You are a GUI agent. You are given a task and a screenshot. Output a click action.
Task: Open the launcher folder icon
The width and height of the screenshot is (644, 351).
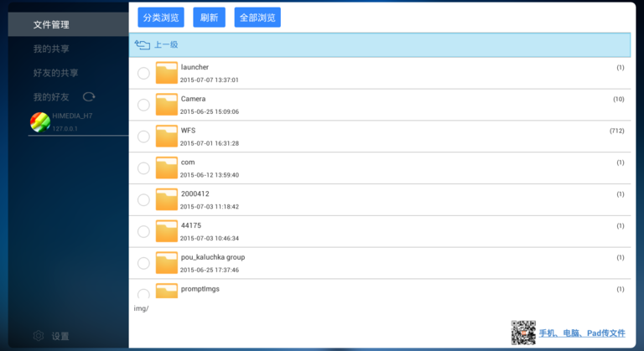pos(166,73)
